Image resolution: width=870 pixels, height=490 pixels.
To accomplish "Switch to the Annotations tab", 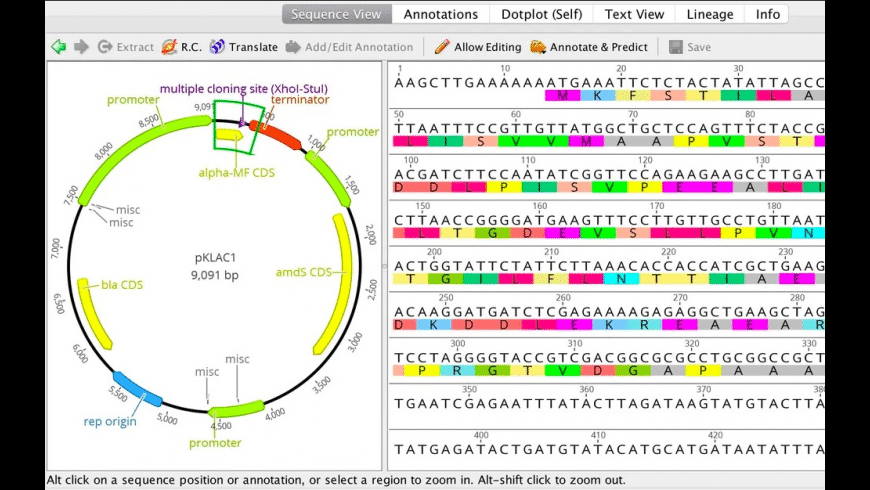I will 441,14.
